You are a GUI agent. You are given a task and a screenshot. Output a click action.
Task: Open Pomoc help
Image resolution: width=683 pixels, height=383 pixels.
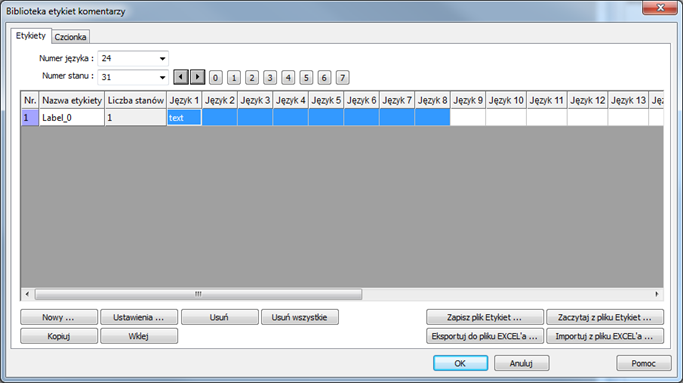click(644, 363)
